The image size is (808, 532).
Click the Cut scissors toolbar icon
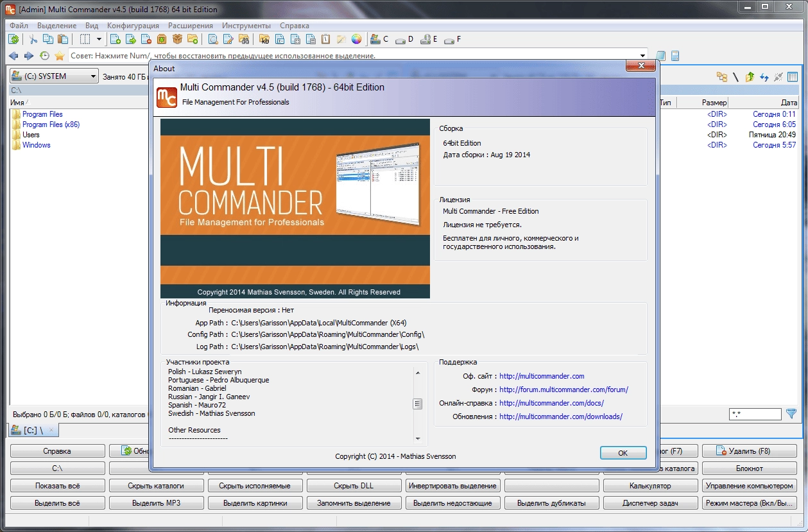(x=33, y=39)
